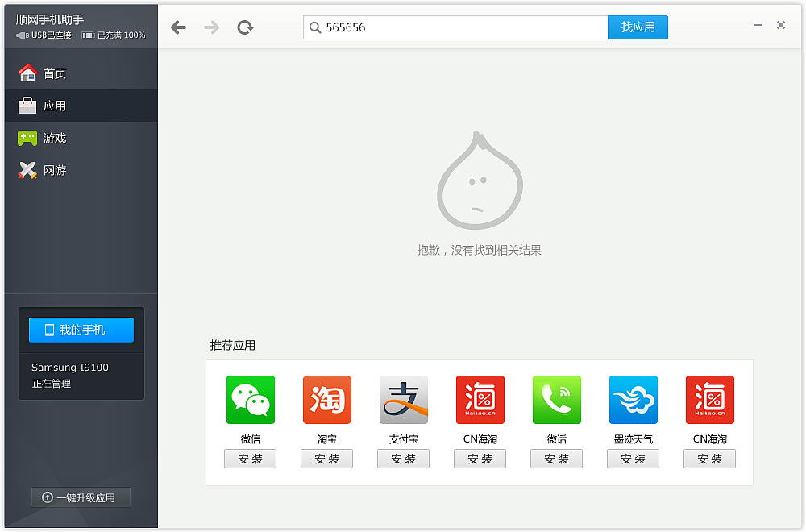Click the 我的手机 my phone button
Viewport: 806px width, 532px height.
(81, 330)
